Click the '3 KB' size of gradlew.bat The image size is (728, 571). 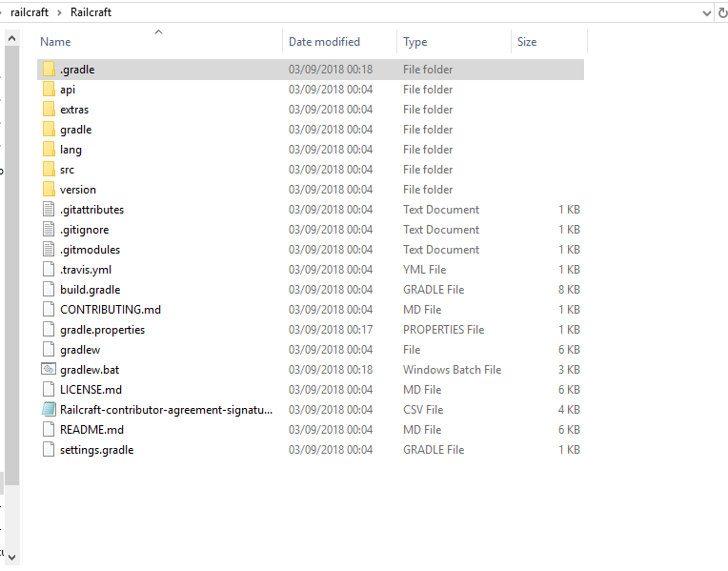tap(569, 369)
